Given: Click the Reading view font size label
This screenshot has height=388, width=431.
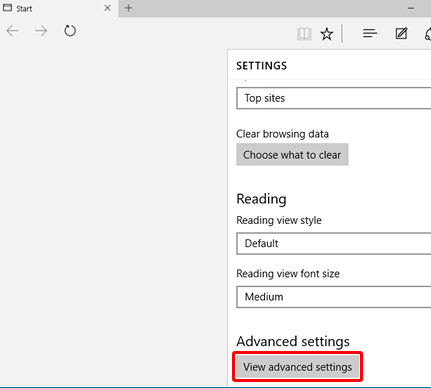Looking at the screenshot, I should click(288, 274).
